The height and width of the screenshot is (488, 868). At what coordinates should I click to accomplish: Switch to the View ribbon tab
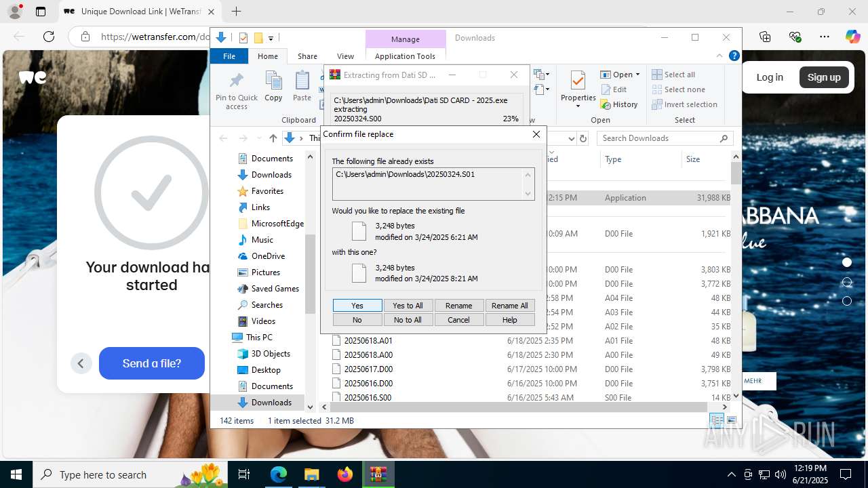coord(345,56)
